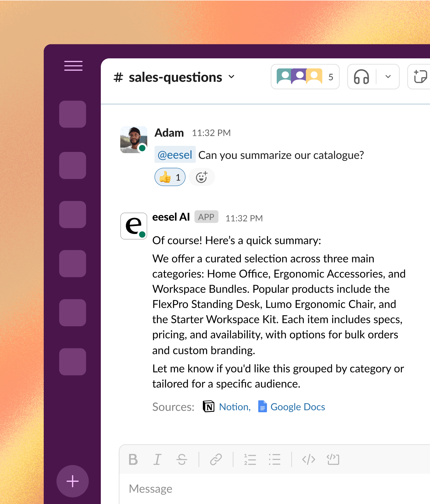Viewport: 430px width, 504px height.
Task: Open the Notion source link
Action: click(234, 407)
